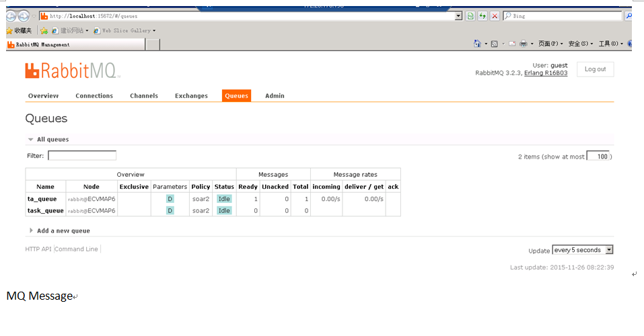Open the ta_queue queue link
The height and width of the screenshot is (336, 644).
42,199
